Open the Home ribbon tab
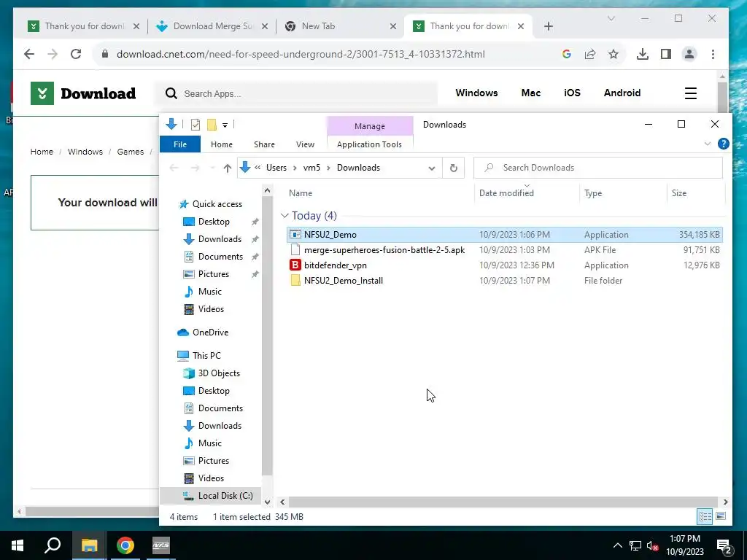The height and width of the screenshot is (560, 747). click(x=222, y=144)
